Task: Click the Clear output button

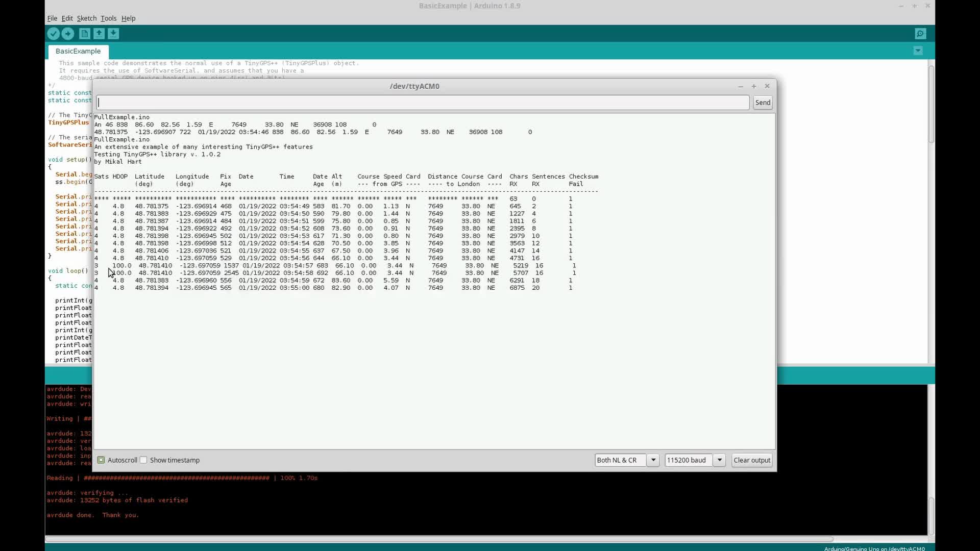Action: point(751,460)
